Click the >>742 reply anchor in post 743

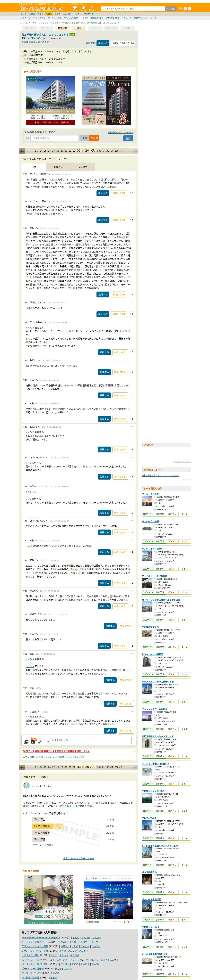point(30,432)
